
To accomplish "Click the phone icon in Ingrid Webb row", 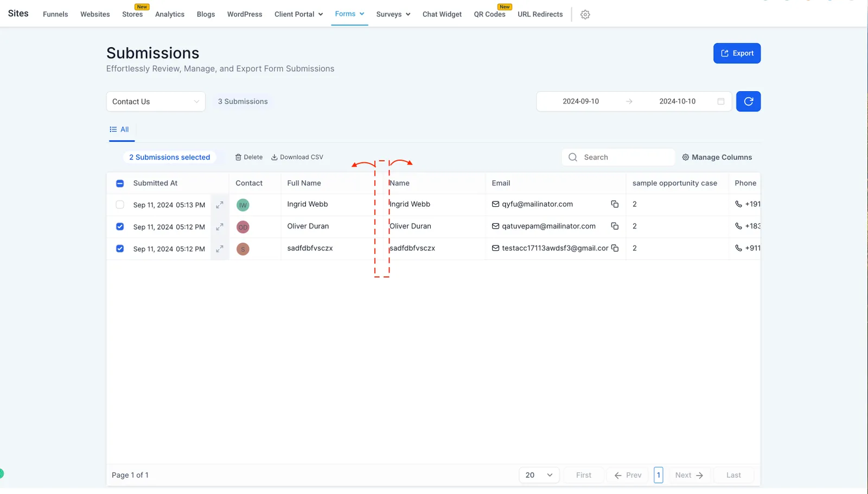I will [x=738, y=204].
